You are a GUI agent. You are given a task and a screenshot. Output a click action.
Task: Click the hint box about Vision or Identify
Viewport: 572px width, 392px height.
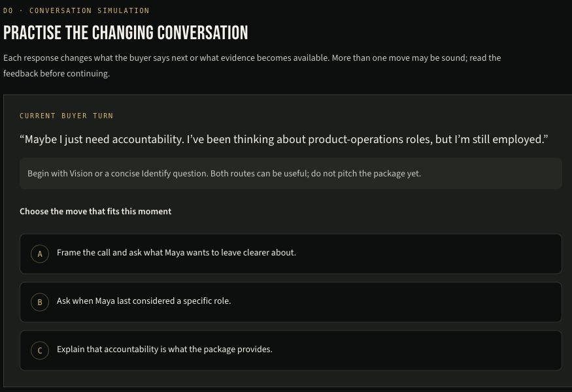click(x=291, y=174)
